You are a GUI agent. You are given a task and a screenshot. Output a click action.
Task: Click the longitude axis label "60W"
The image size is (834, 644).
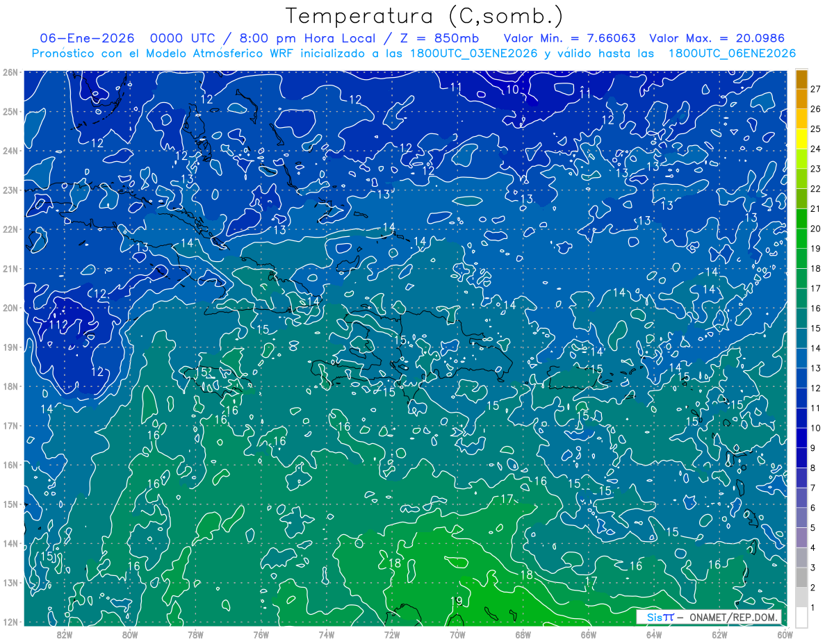click(785, 634)
